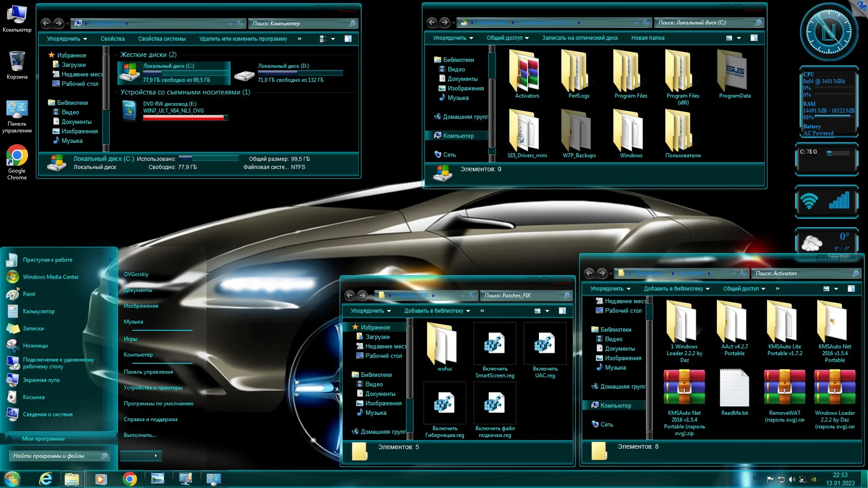The image size is (868, 488).
Task: Expand the Упорядочить dropdown in the Computer window
Action: tap(67, 39)
